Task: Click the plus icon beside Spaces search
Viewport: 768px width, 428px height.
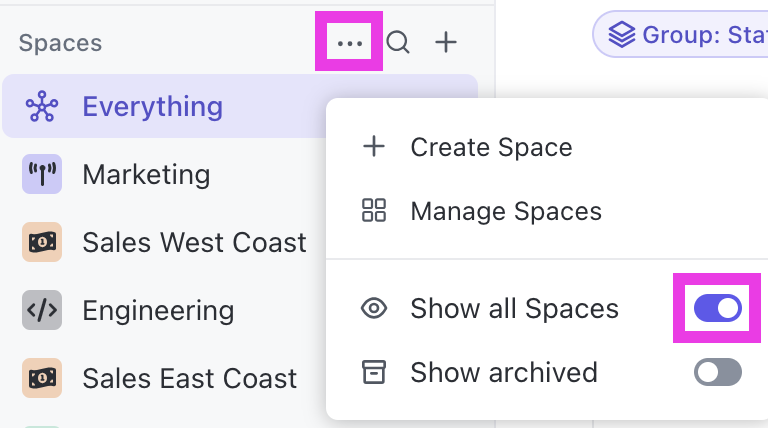Action: click(x=446, y=42)
